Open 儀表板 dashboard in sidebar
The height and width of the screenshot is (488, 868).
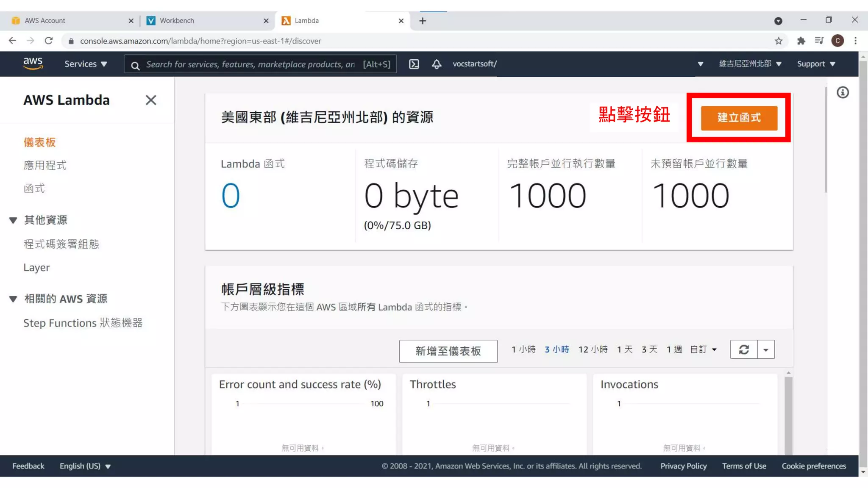39,142
